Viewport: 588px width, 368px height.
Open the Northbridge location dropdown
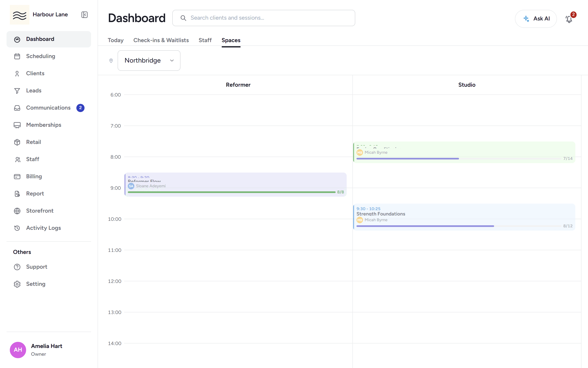pyautogui.click(x=149, y=61)
